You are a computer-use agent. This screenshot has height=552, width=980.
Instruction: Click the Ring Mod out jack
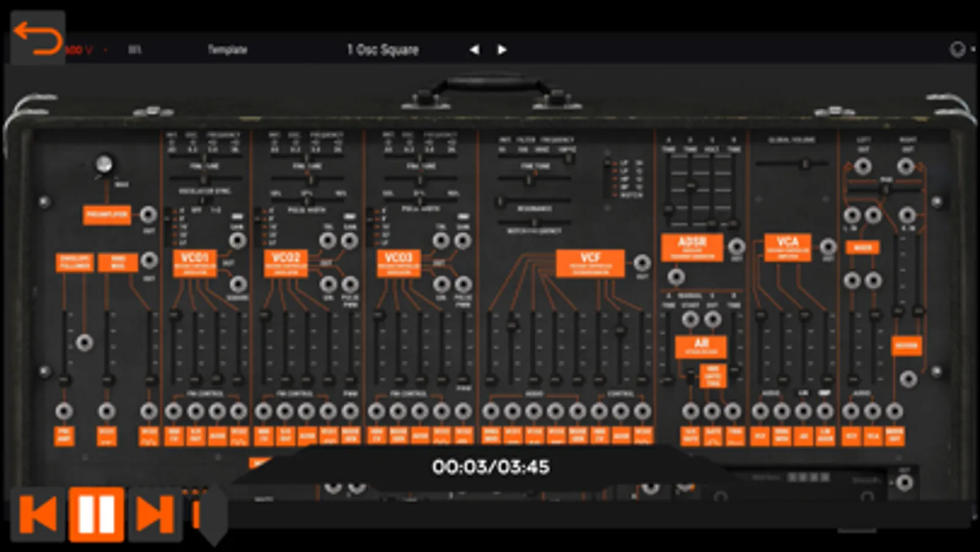coord(149,261)
